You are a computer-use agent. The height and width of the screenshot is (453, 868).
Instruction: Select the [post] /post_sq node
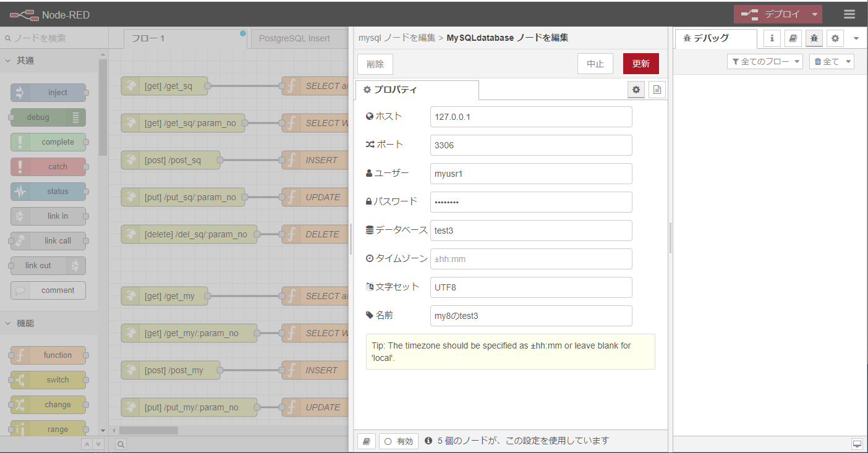[x=171, y=160]
